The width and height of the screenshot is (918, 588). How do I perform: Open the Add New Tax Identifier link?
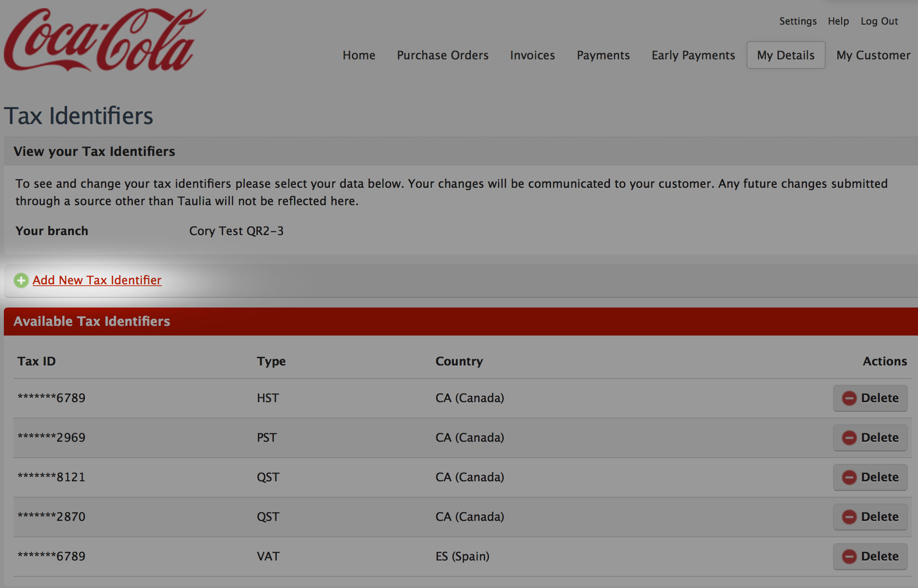coord(97,280)
